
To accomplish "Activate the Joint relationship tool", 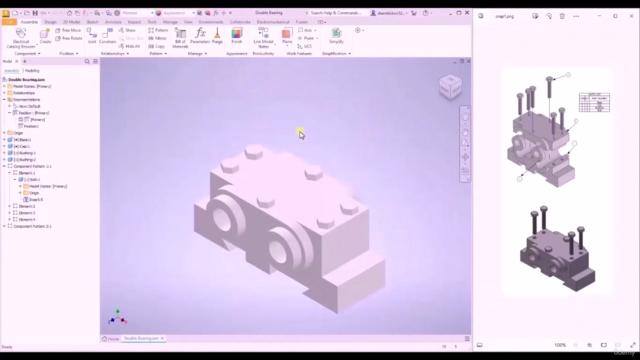I will click(91, 36).
